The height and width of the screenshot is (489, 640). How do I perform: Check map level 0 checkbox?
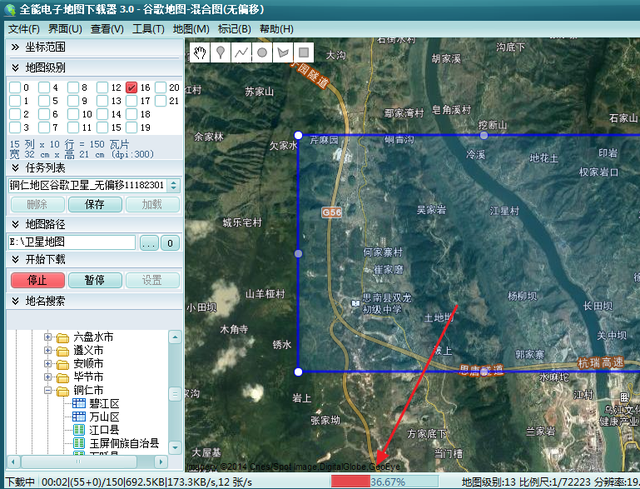pyautogui.click(x=15, y=87)
